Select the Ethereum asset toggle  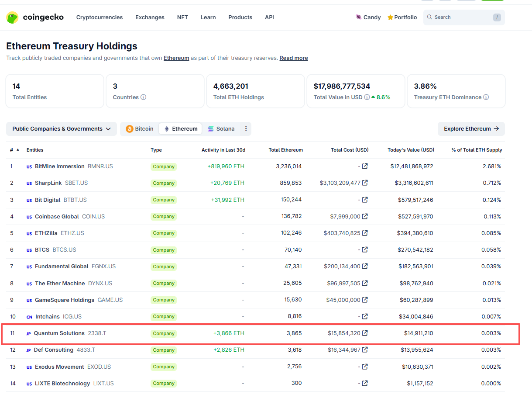[180, 129]
